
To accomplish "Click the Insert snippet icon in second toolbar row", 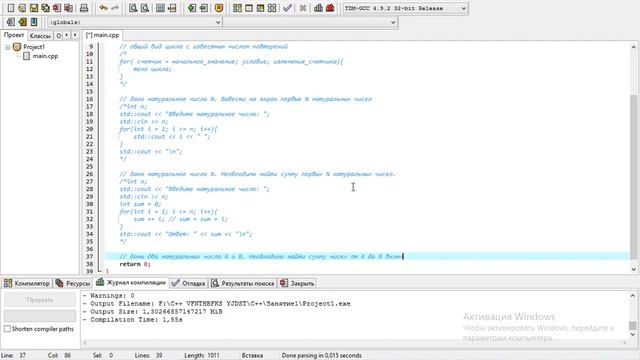I will point(11,22).
